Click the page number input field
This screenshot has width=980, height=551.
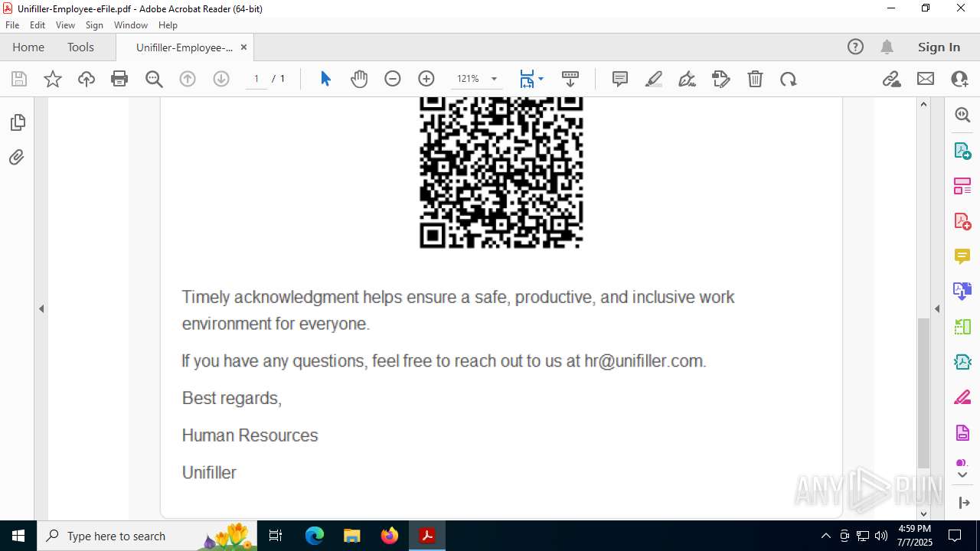[x=256, y=79]
